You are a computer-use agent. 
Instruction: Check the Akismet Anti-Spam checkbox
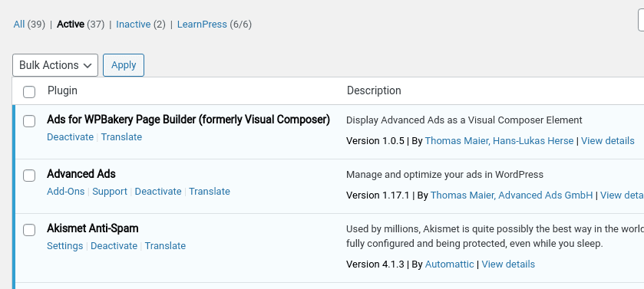(x=29, y=230)
